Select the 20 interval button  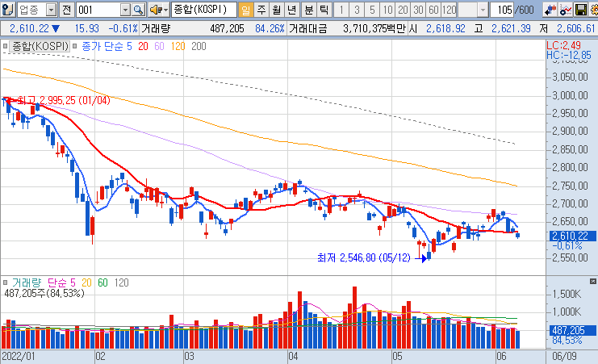403,10
